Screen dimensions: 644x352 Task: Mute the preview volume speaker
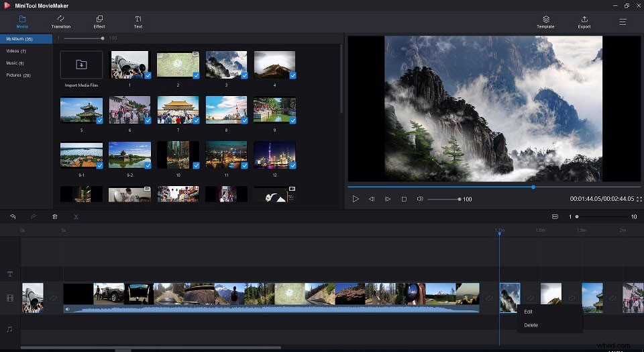(420, 199)
